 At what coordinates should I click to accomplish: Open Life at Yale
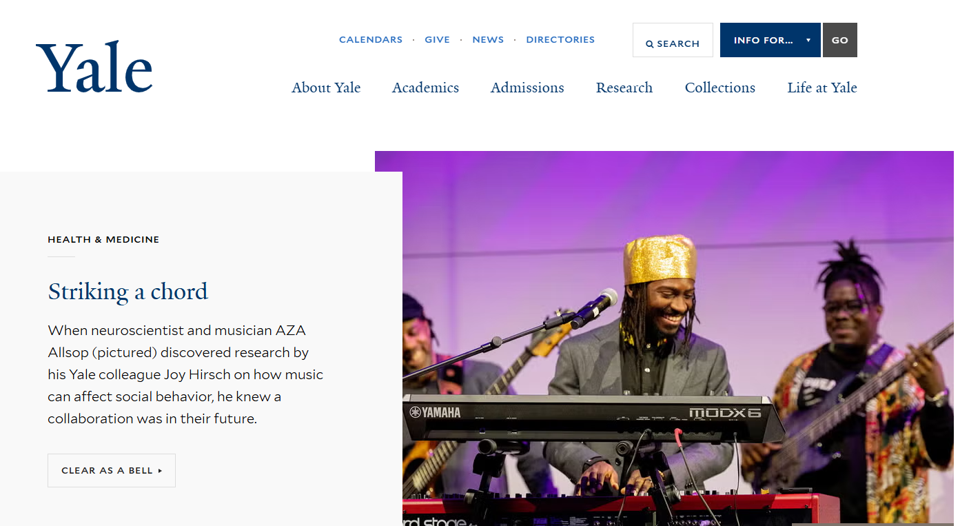coord(822,88)
